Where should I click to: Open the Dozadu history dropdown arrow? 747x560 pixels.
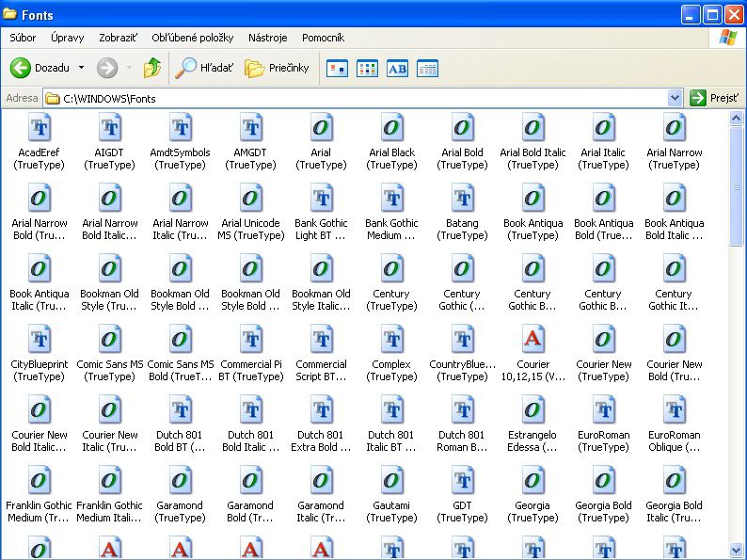tap(82, 68)
